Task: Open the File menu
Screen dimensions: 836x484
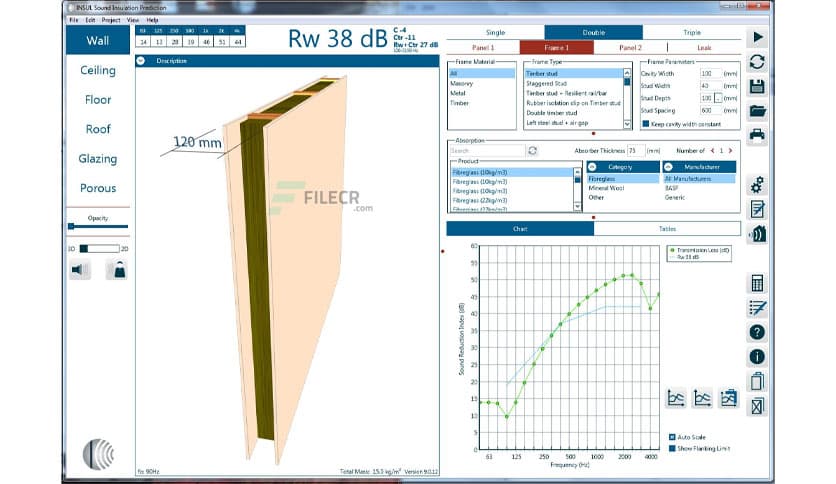Action: click(74, 20)
